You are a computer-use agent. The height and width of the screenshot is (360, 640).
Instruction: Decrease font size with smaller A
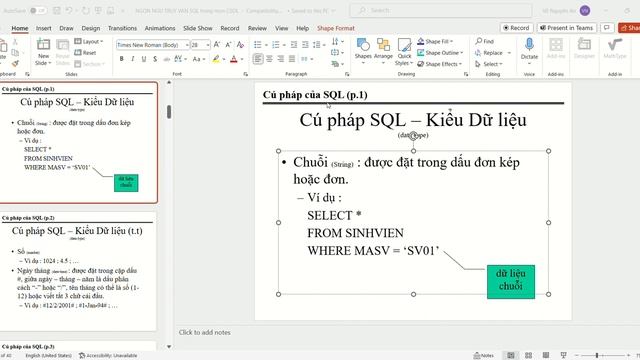tap(229, 44)
